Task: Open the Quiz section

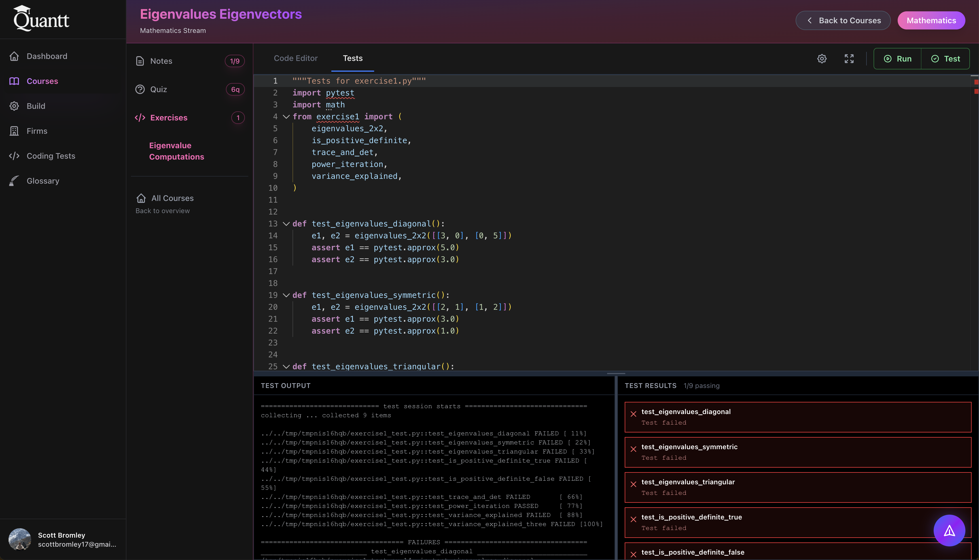Action: click(x=158, y=89)
